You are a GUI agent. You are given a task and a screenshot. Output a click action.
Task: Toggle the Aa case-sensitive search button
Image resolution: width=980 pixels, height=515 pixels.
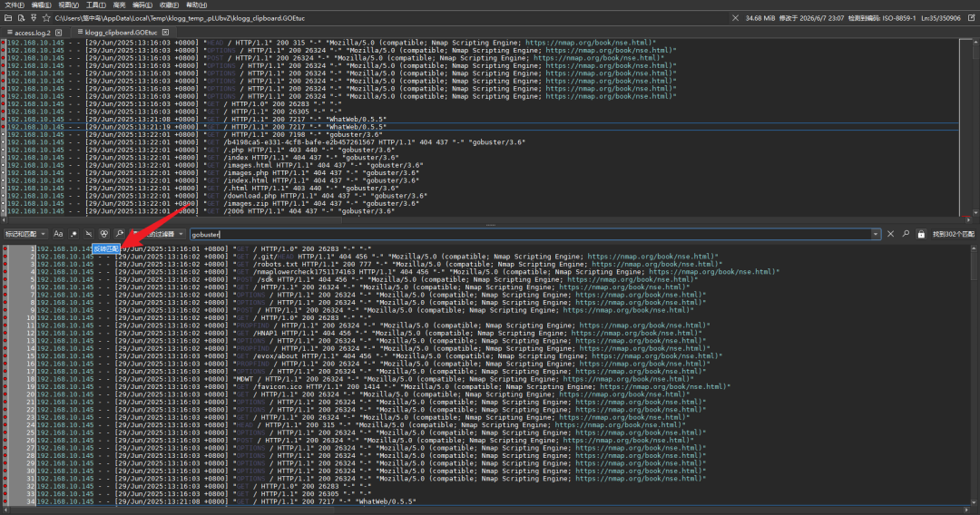tap(58, 234)
